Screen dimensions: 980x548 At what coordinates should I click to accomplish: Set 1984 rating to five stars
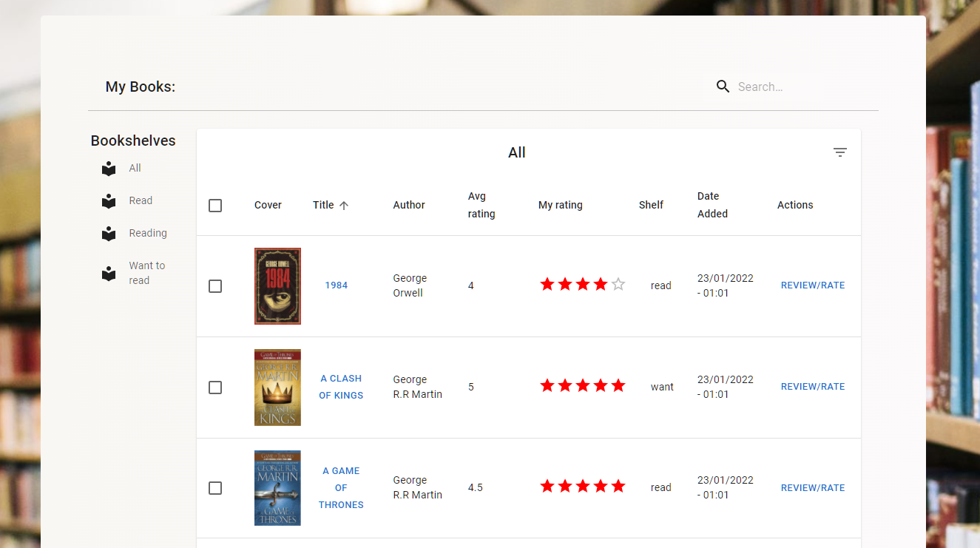tap(618, 285)
